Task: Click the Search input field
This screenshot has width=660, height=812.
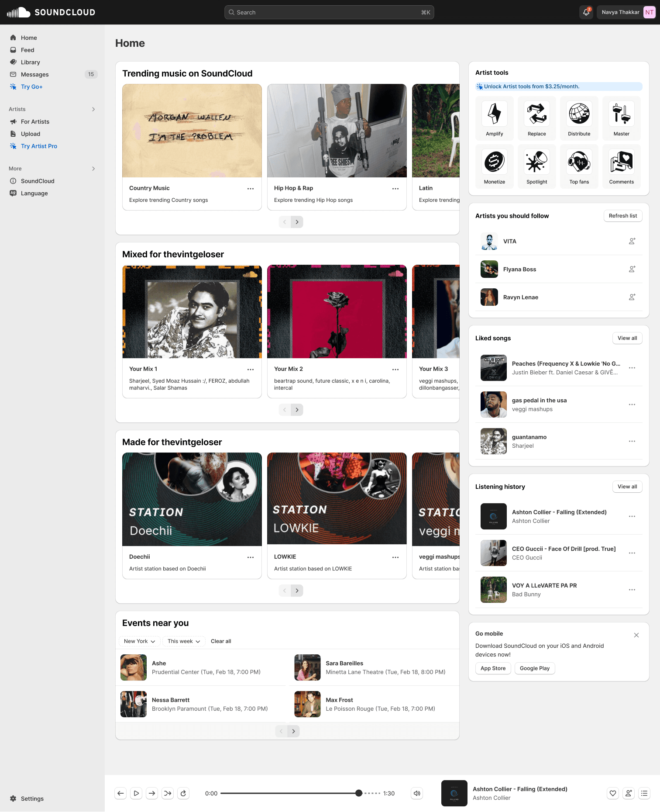Action: pyautogui.click(x=329, y=12)
